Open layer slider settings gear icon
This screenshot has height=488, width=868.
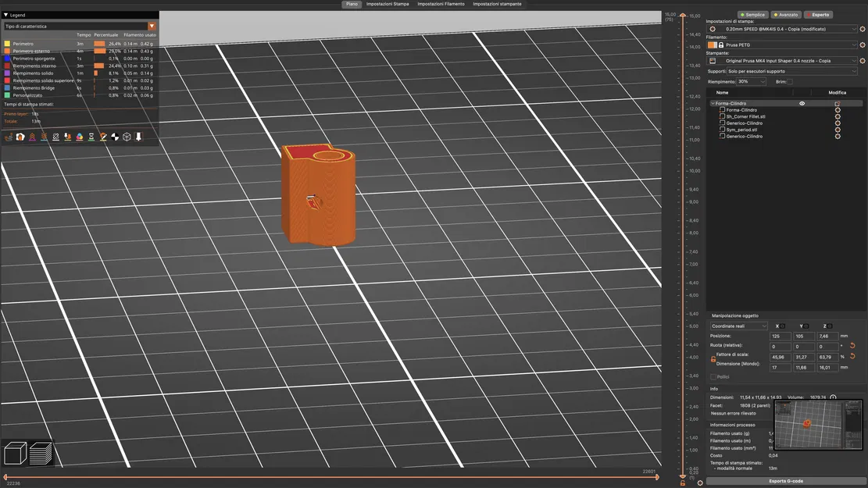coord(700,483)
